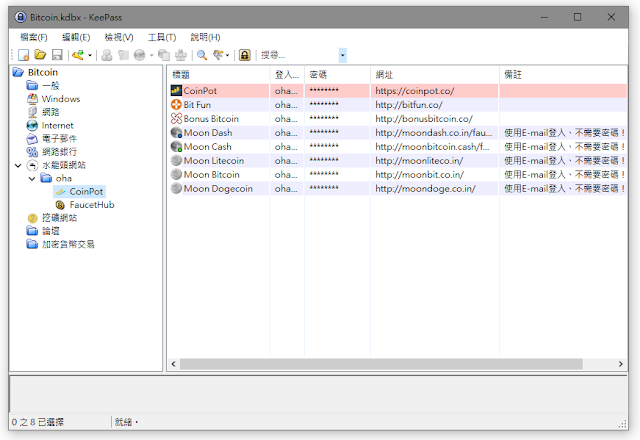This screenshot has width=640, height=440.
Task: Open the 工具(T) menu
Action: pos(162,37)
